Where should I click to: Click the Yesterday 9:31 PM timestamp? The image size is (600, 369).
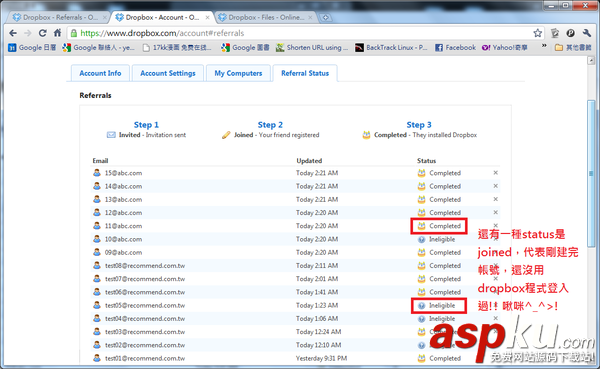click(321, 358)
